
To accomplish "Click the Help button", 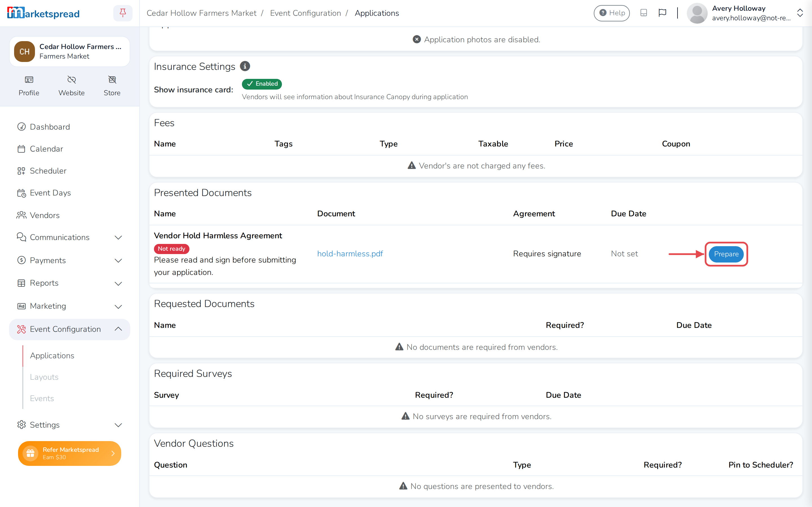I will coord(612,13).
